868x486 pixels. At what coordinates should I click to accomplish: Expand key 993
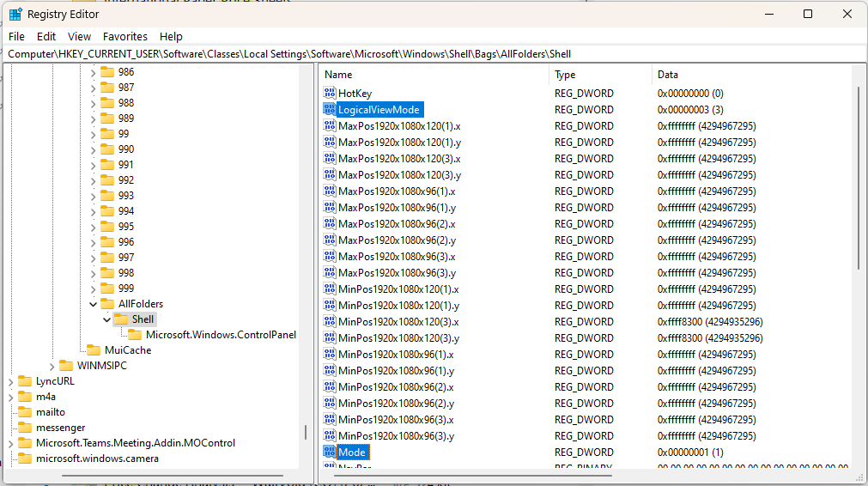click(93, 196)
